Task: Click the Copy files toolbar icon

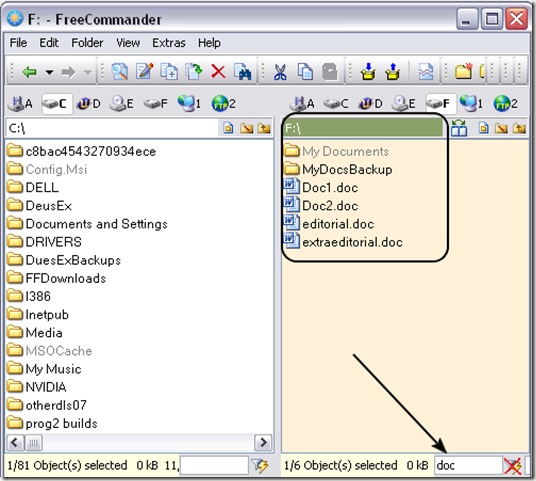Action: click(x=169, y=71)
